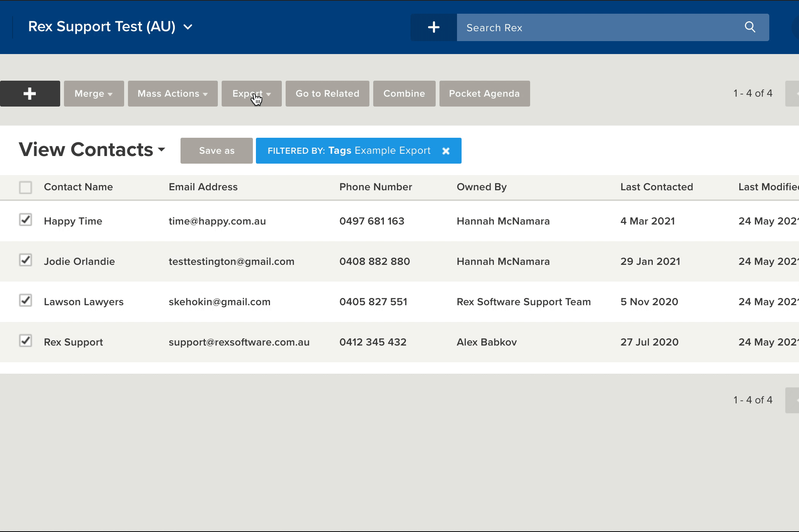Click owner Rex Software Support Team

tap(524, 302)
